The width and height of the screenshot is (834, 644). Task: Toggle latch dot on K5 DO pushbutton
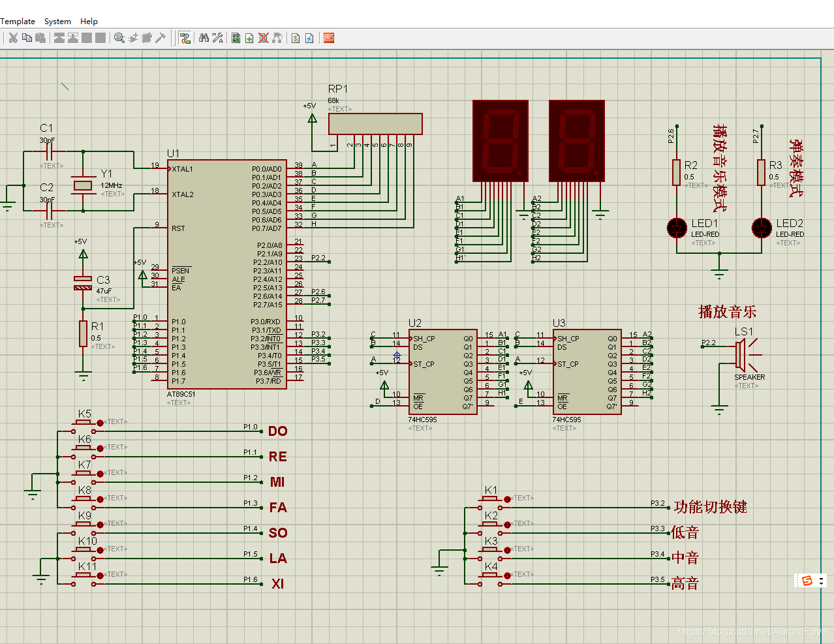point(100,423)
